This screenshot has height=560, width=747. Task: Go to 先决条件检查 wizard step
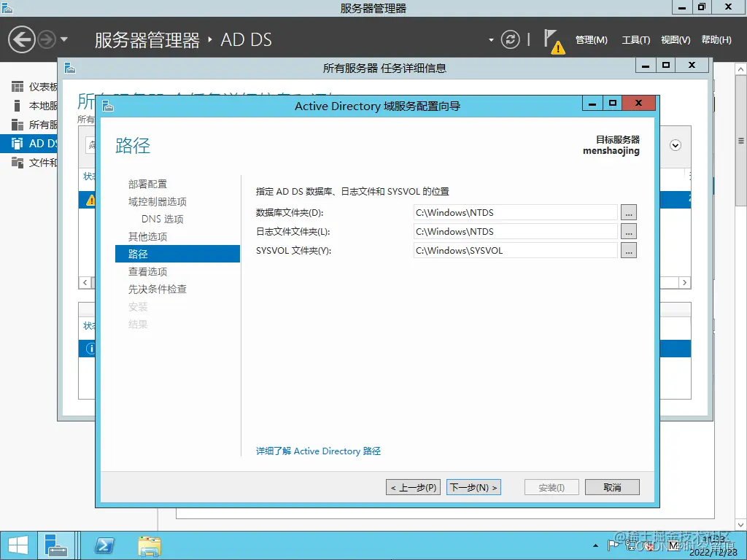coord(158,289)
